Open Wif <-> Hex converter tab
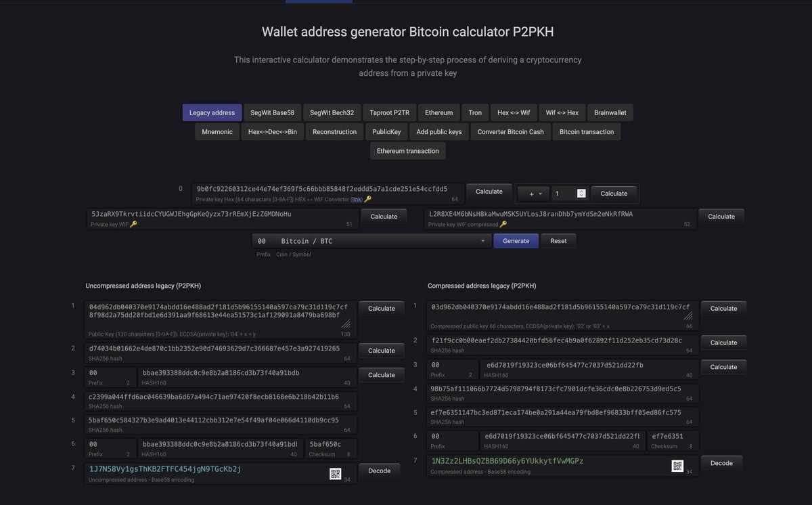Screen dimensions: 812x505 coord(562,113)
